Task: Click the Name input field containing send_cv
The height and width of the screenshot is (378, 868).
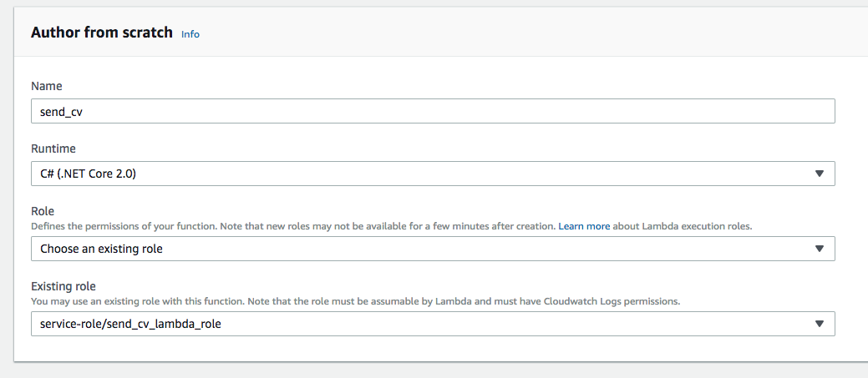Action: (433, 112)
